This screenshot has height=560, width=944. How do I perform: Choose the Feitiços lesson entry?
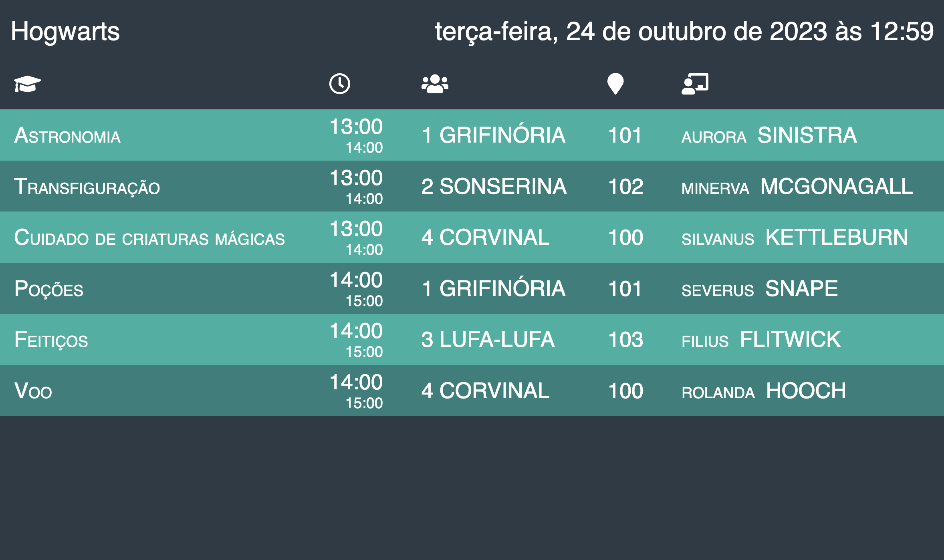51,340
